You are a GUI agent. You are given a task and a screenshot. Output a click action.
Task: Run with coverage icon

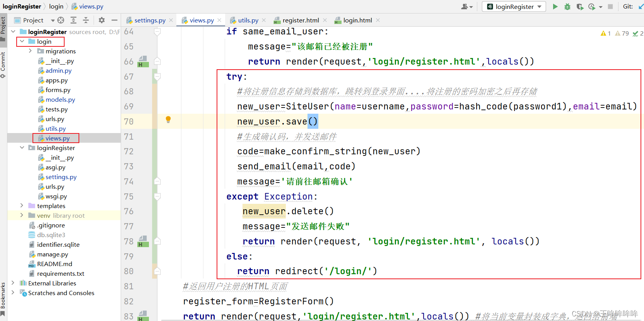point(580,7)
